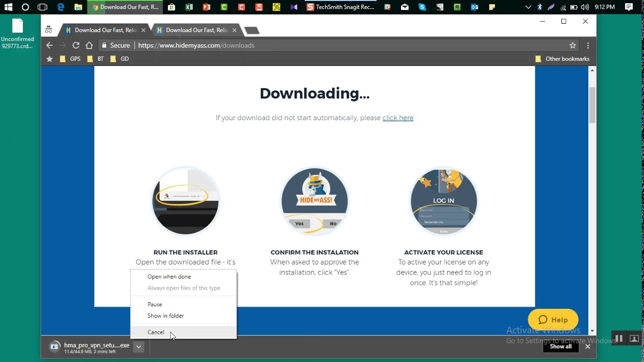Screen dimensions: 644x362
Task: View Secure site lock information
Action: click(x=116, y=45)
